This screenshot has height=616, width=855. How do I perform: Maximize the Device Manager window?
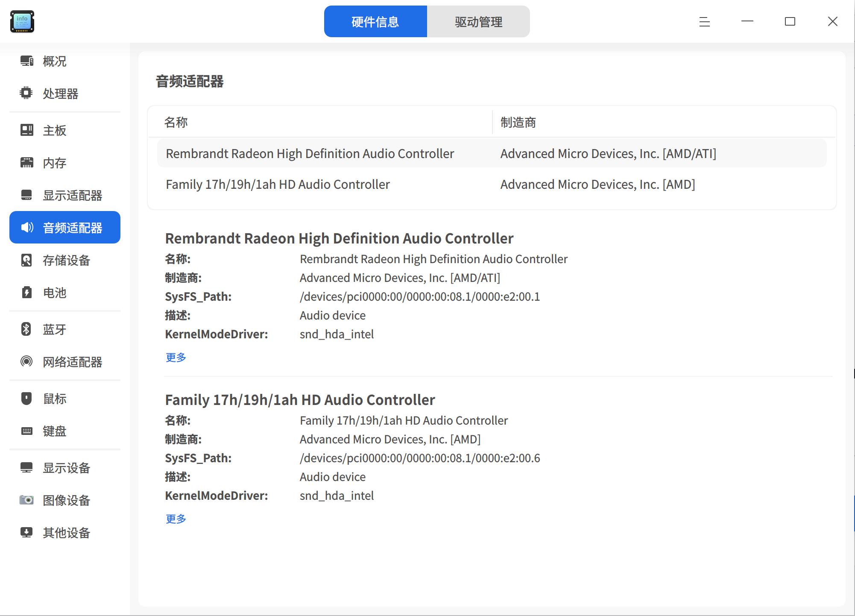tap(790, 21)
